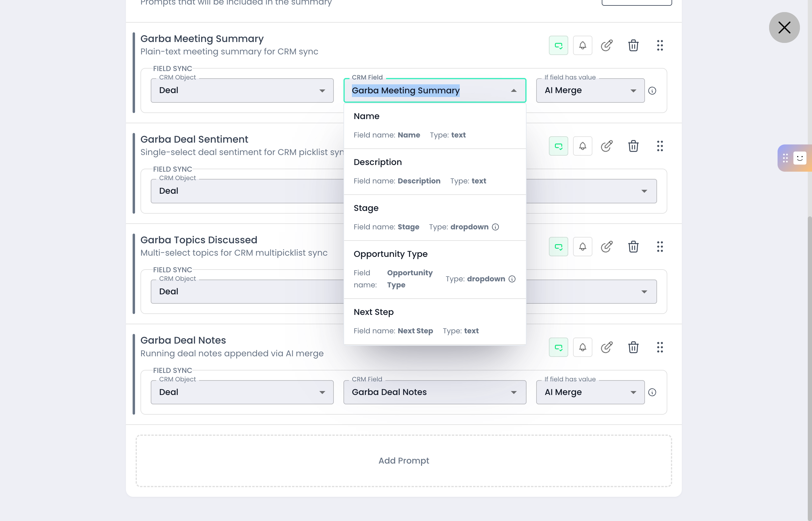Viewport: 812px width, 521px height.
Task: Click the highlighted Garba Meeting Summary field text
Action: [x=405, y=91]
